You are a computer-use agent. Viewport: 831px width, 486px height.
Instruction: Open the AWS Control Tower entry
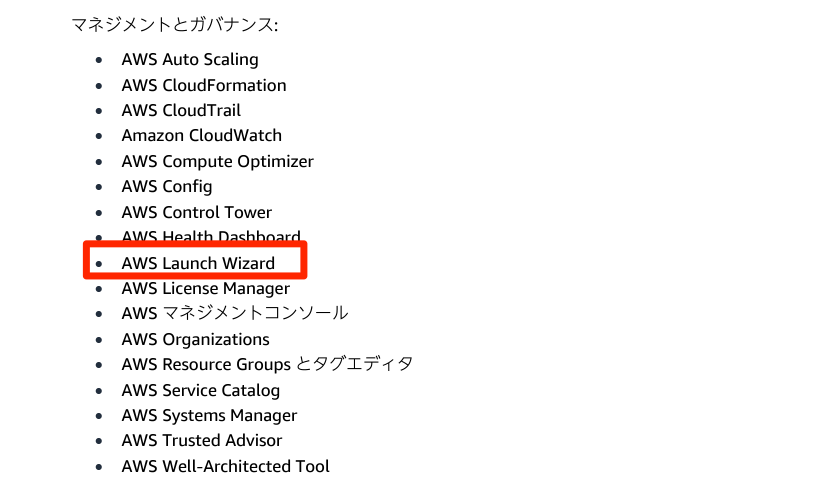(197, 213)
